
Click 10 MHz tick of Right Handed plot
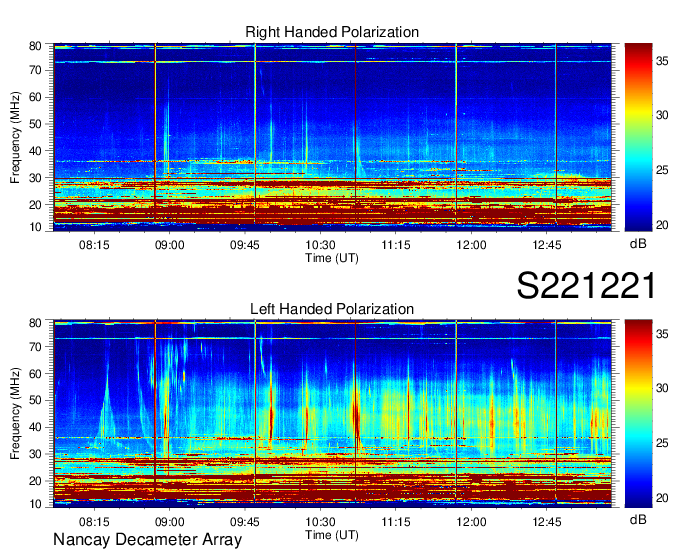(35, 227)
